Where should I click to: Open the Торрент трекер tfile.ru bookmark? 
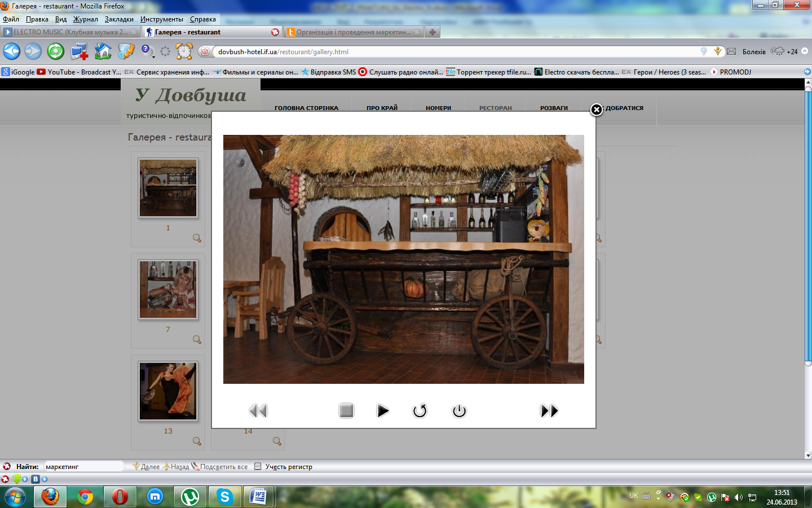click(x=489, y=72)
